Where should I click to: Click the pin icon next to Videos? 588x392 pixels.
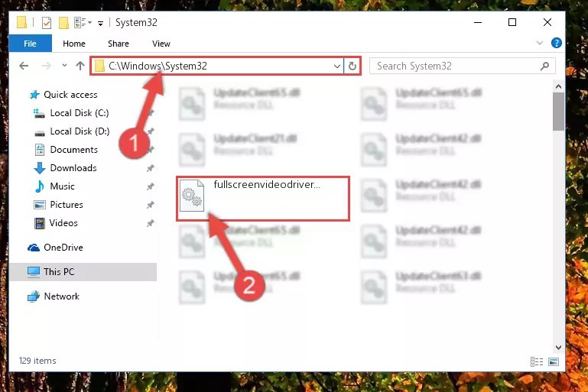point(151,223)
